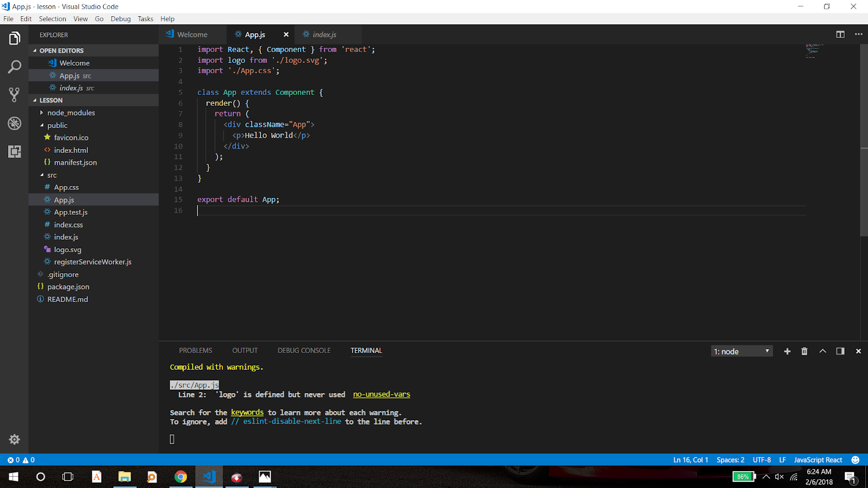Open the Extensions view icon
The height and width of the screenshot is (488, 868).
click(14, 152)
